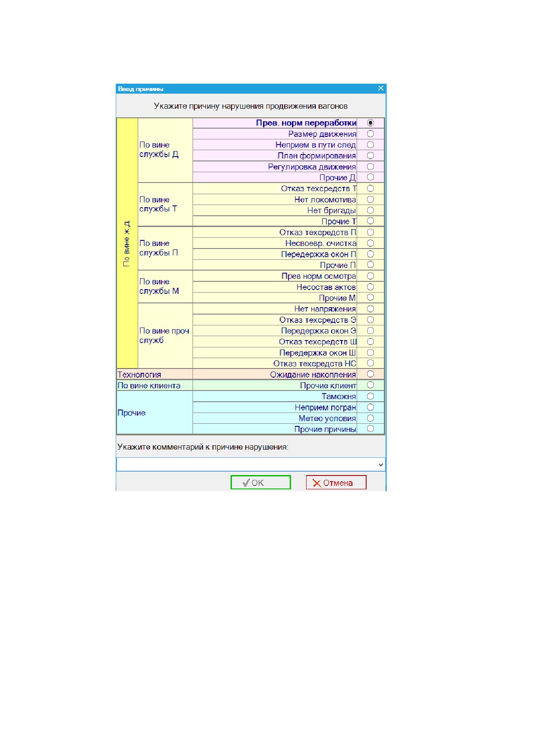Select radio for План формирования

point(370,155)
